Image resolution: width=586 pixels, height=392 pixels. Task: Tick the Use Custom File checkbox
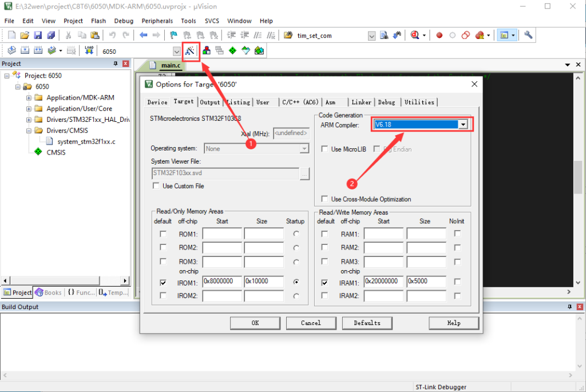tap(156, 186)
